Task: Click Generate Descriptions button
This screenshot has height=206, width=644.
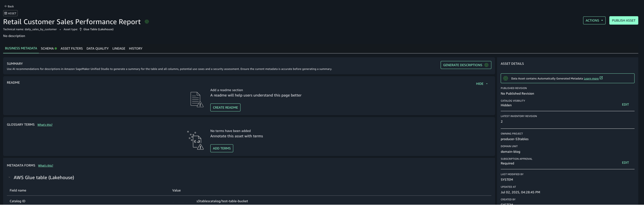Action: [x=465, y=65]
